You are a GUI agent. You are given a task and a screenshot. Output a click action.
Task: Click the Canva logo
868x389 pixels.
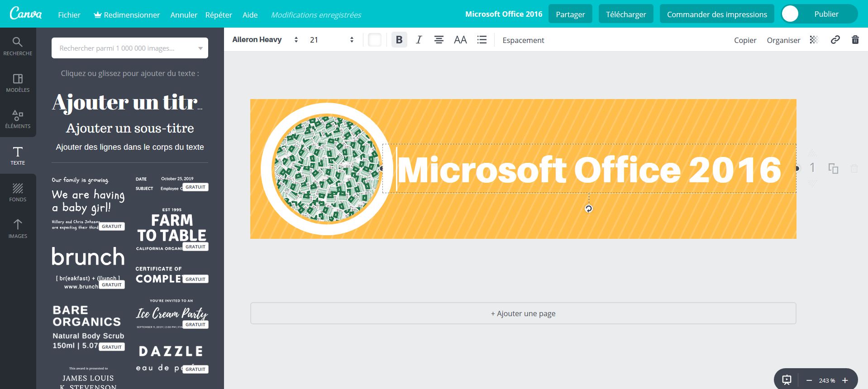(26, 14)
